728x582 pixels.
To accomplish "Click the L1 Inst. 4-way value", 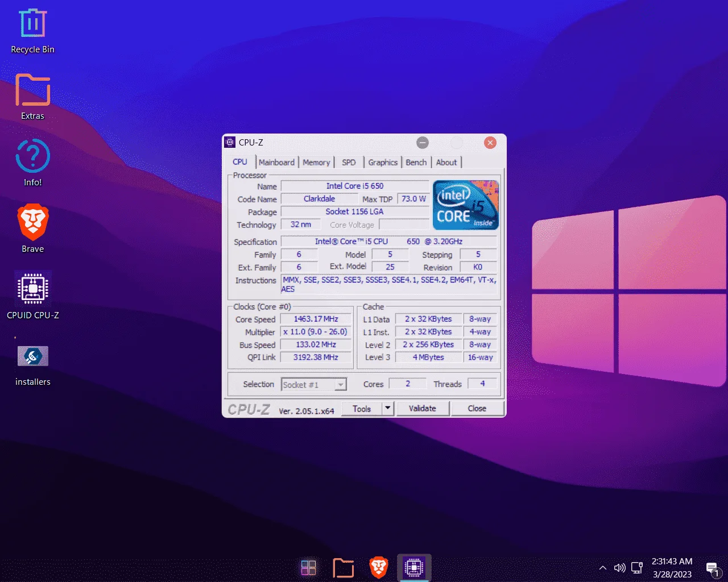I will [479, 332].
